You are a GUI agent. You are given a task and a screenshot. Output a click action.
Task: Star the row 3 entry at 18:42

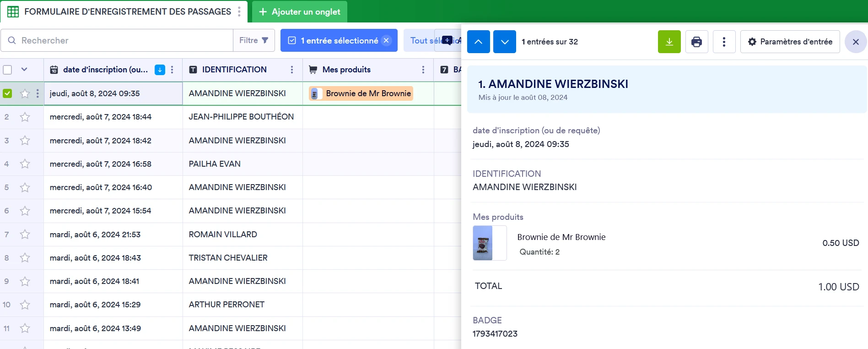coord(25,141)
